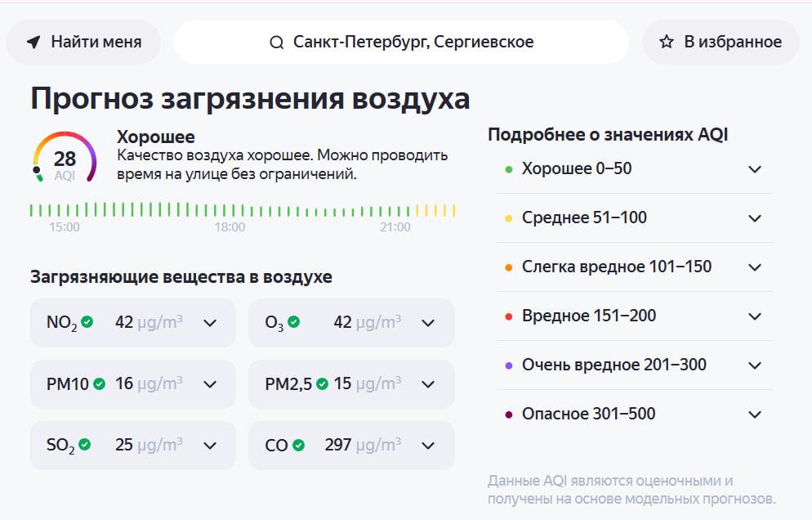Click green checkmark next to CO
Viewport: 812px width, 520px height.
pyautogui.click(x=299, y=445)
